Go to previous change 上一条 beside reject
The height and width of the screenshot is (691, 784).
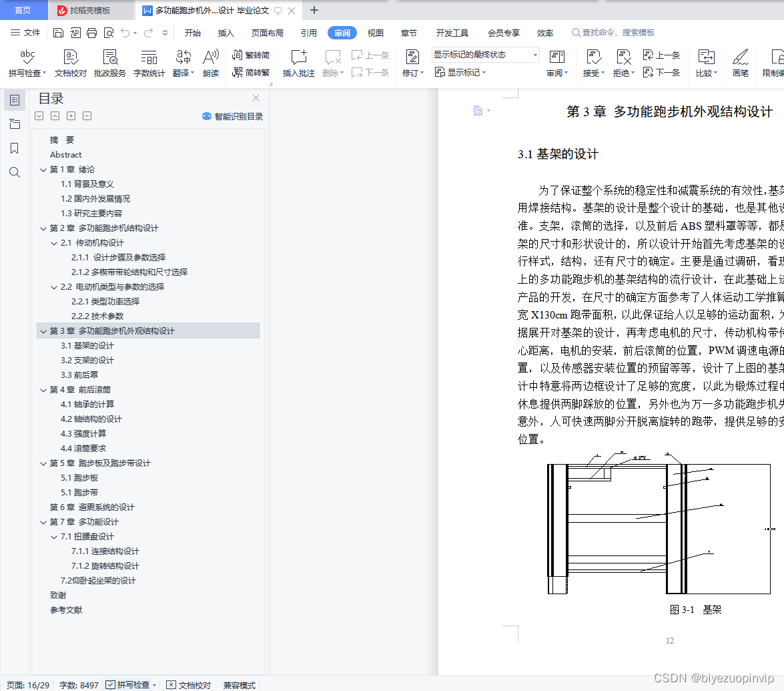pyautogui.click(x=661, y=55)
